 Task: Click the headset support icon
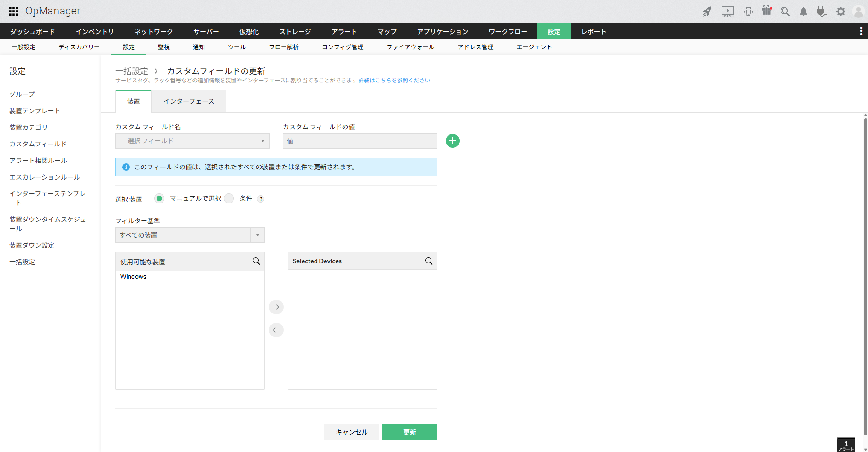coord(748,12)
